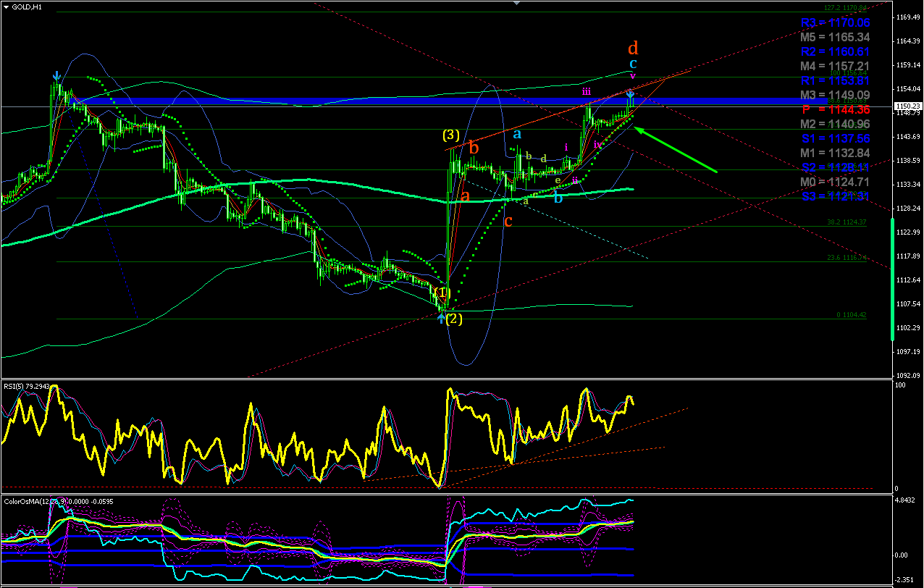Select the M4 = 1157.21 pivot label
This screenshot has height=588, width=924.
click(x=836, y=67)
